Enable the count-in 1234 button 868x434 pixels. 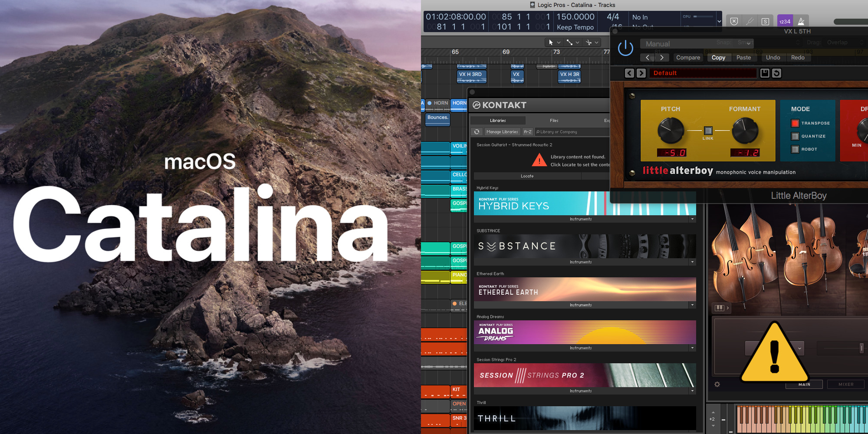click(785, 21)
